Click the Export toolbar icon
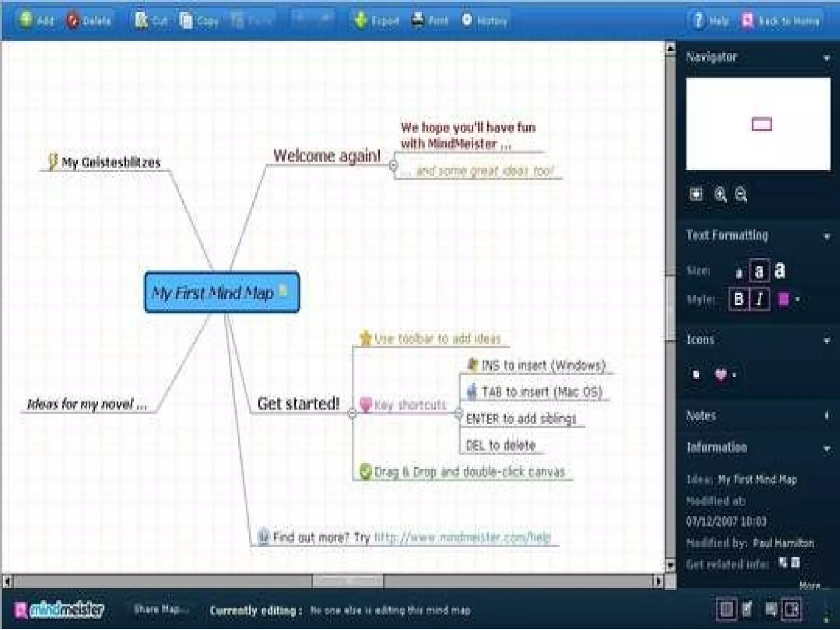 (361, 20)
